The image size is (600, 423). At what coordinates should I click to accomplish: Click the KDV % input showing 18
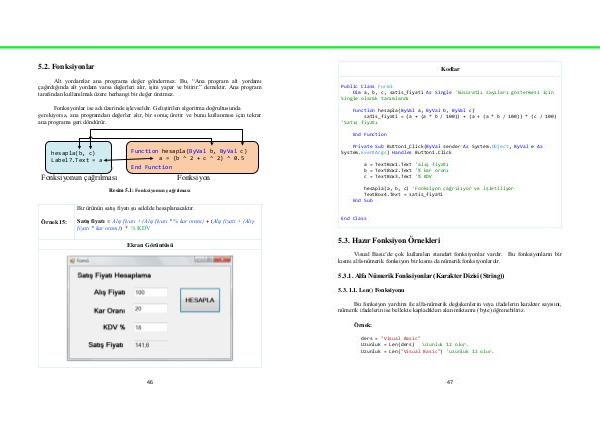(x=150, y=327)
